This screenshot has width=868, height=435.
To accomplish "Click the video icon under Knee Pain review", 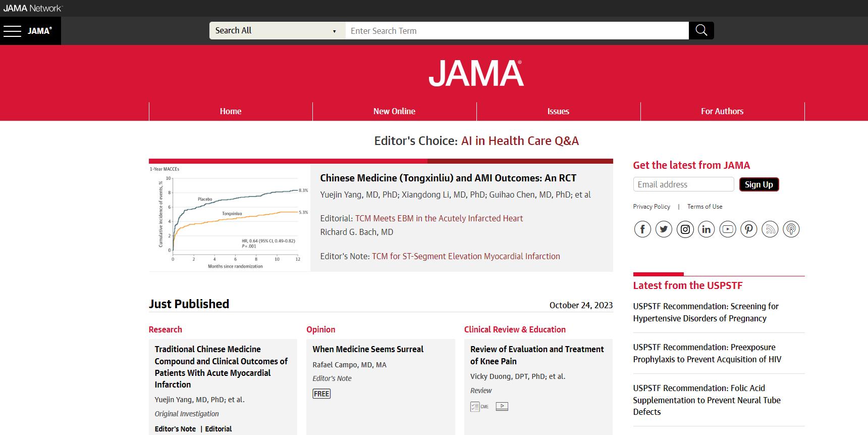I will coord(502,406).
